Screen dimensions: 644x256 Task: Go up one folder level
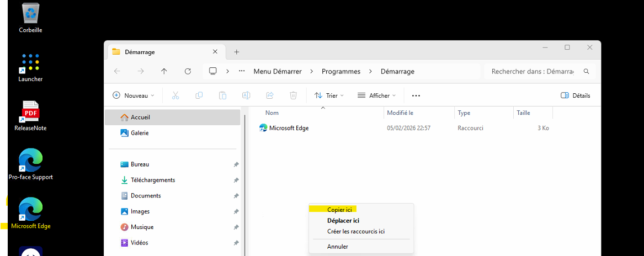coord(164,71)
